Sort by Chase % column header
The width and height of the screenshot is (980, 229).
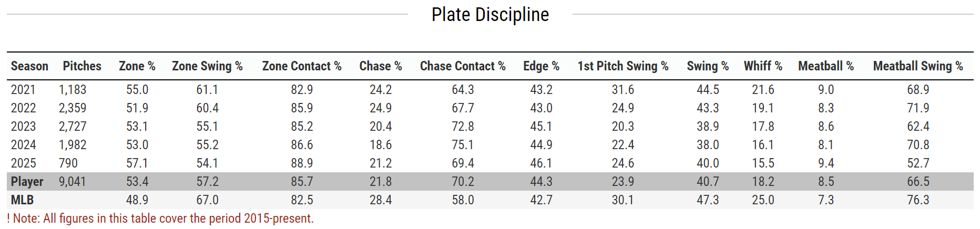tap(381, 66)
